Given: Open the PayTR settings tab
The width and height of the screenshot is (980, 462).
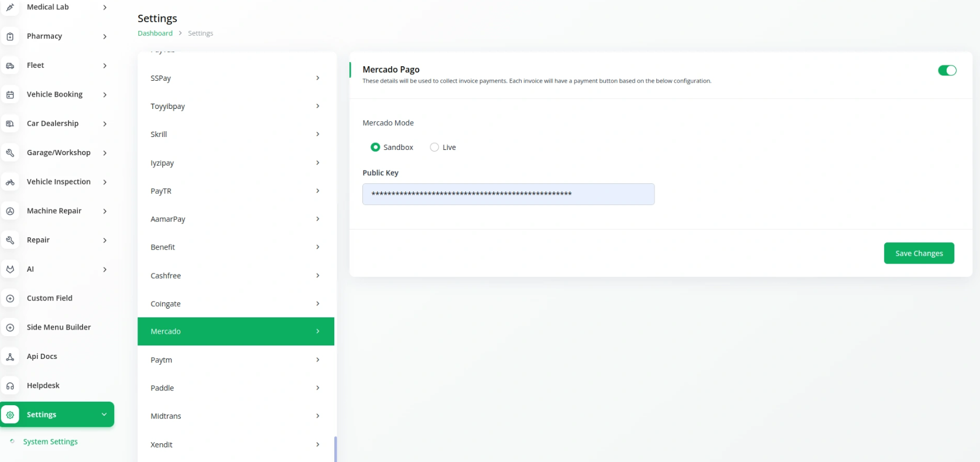Looking at the screenshot, I should pos(236,191).
